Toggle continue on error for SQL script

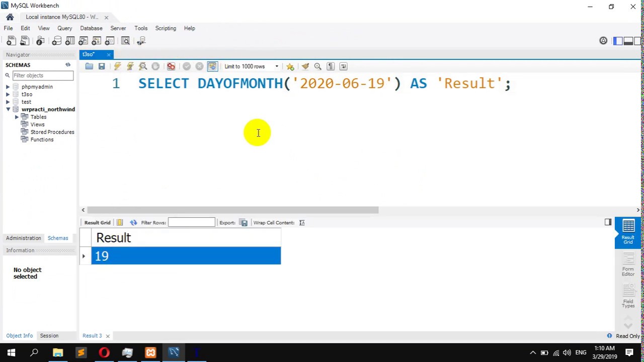(171, 66)
